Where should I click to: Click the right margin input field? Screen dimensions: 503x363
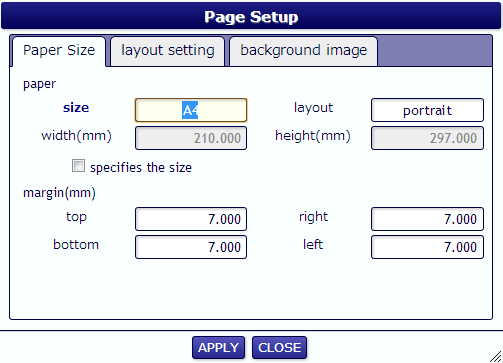(427, 219)
